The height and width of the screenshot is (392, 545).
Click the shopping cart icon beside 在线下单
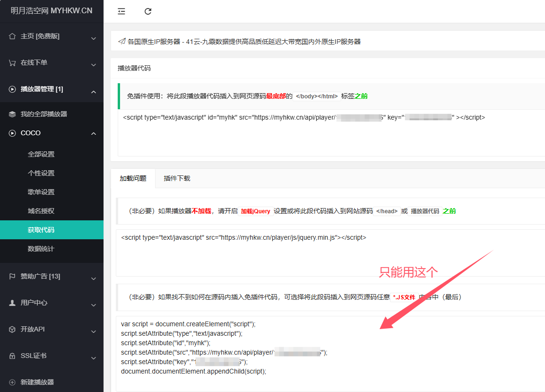coord(12,62)
